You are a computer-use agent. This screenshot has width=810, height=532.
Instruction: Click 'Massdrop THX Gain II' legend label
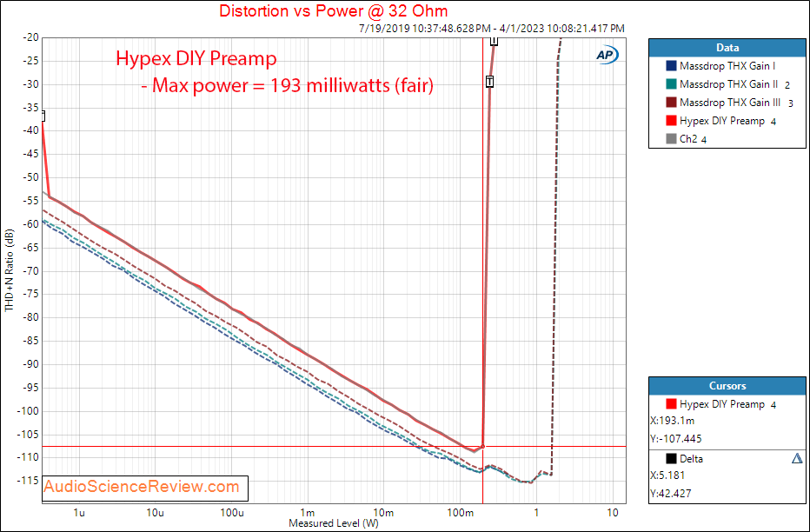click(x=729, y=84)
